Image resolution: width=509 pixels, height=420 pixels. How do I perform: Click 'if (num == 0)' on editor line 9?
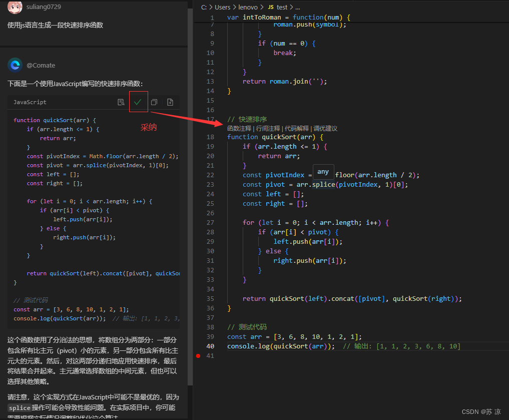pos(287,44)
